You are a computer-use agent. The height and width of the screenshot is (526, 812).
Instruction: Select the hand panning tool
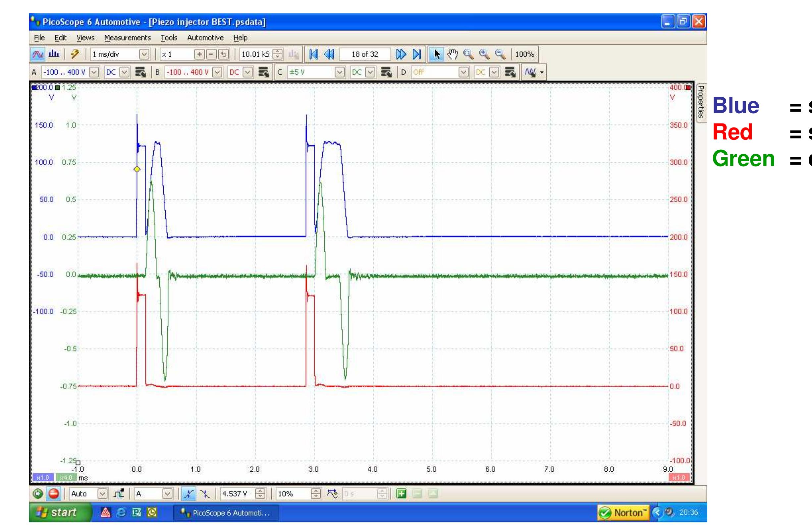coord(454,54)
